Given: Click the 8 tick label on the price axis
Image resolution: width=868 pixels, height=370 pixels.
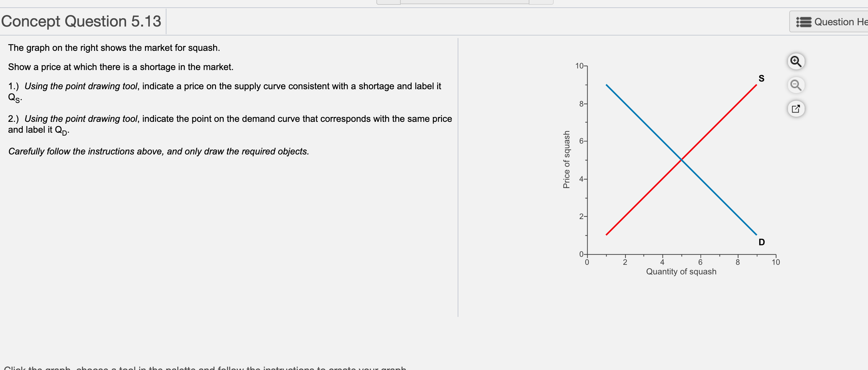Looking at the screenshot, I should click(581, 104).
